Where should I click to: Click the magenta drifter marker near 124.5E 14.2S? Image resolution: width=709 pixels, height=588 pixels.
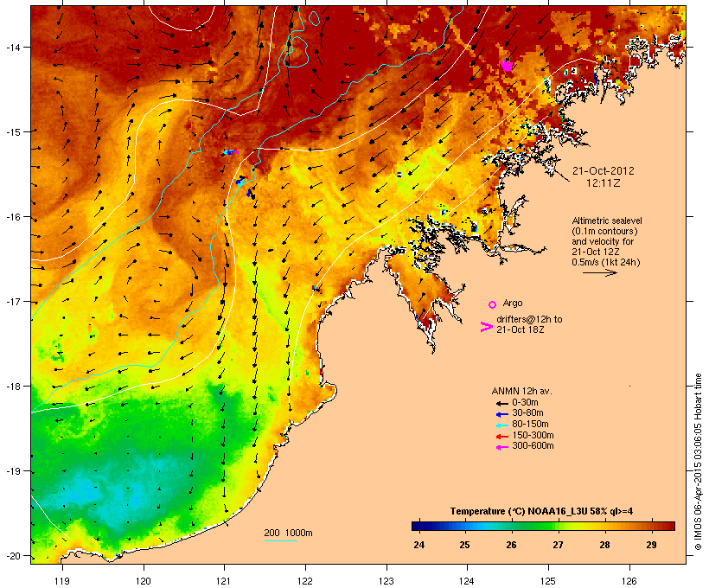pos(507,66)
